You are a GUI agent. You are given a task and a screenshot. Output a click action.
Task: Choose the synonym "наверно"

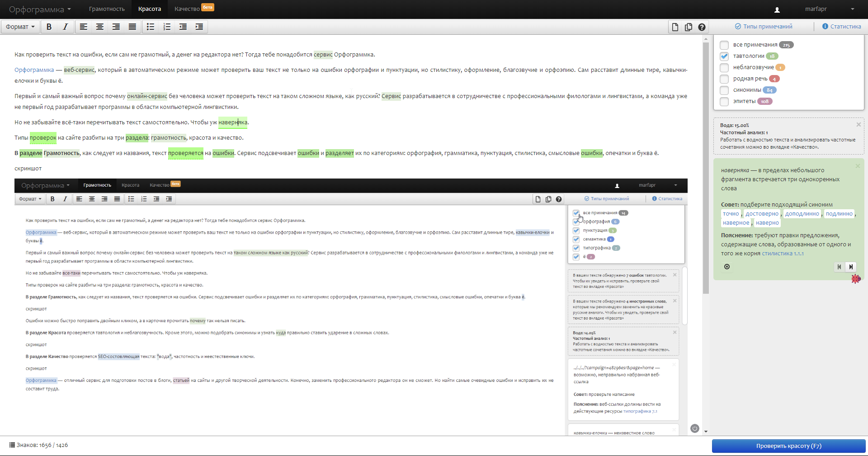tap(767, 223)
